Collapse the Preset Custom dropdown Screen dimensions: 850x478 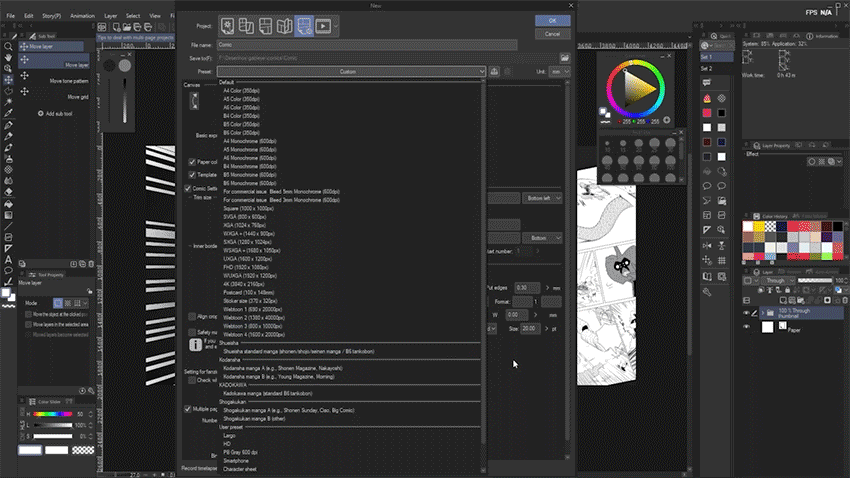[482, 72]
